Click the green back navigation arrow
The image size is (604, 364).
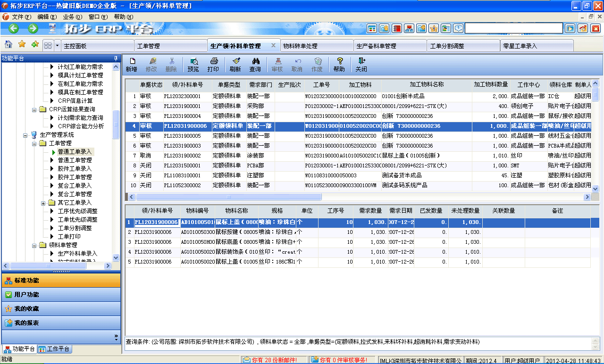[x=13, y=28]
